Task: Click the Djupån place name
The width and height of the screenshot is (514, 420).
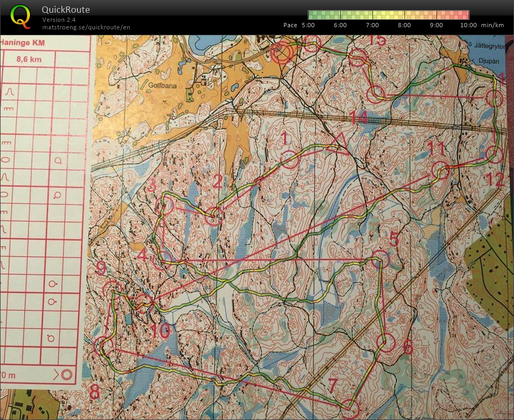Action: (489, 61)
